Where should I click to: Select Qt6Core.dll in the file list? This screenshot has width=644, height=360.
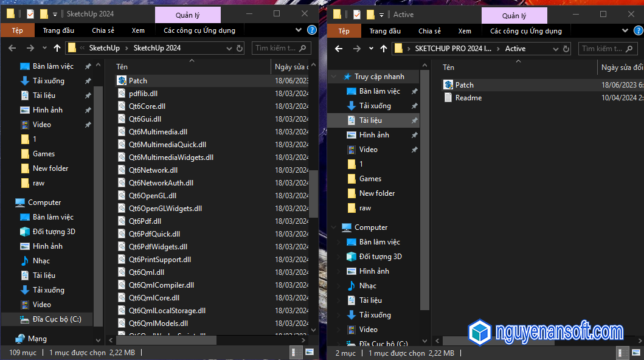(x=147, y=106)
